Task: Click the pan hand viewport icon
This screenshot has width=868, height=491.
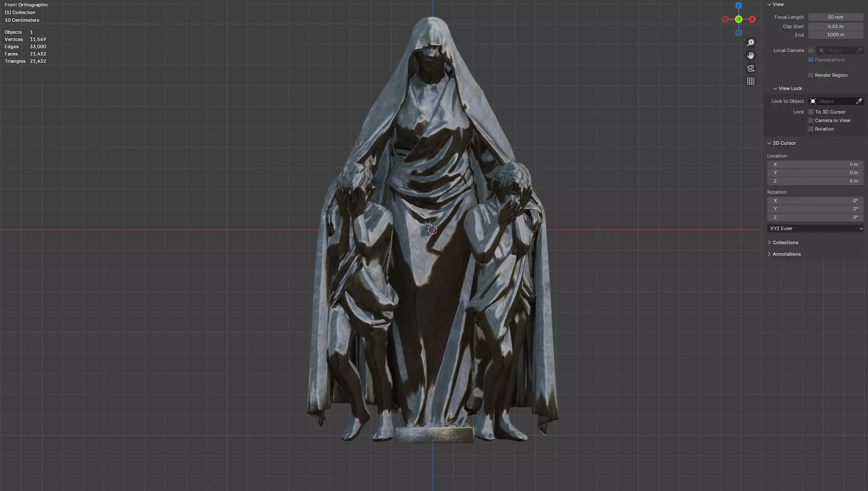Action: [x=751, y=56]
